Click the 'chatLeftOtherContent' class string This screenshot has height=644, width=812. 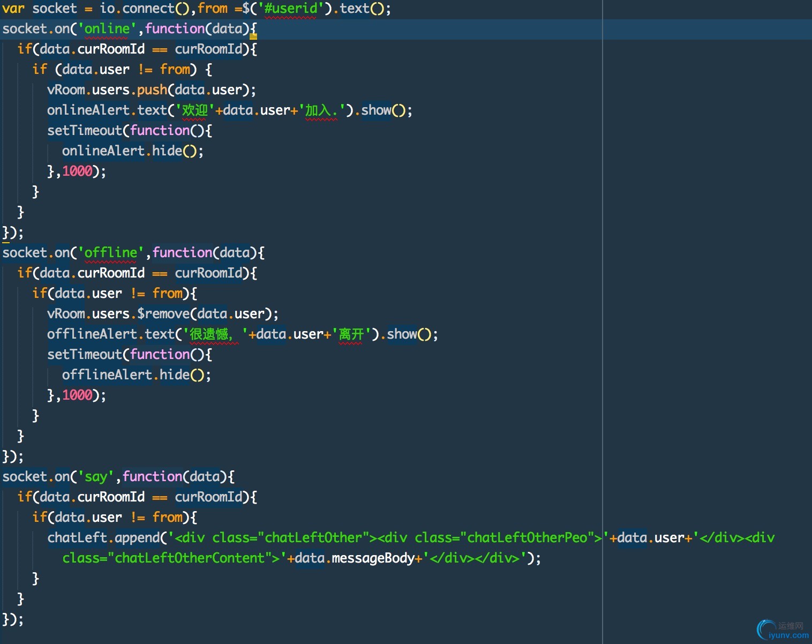190,558
